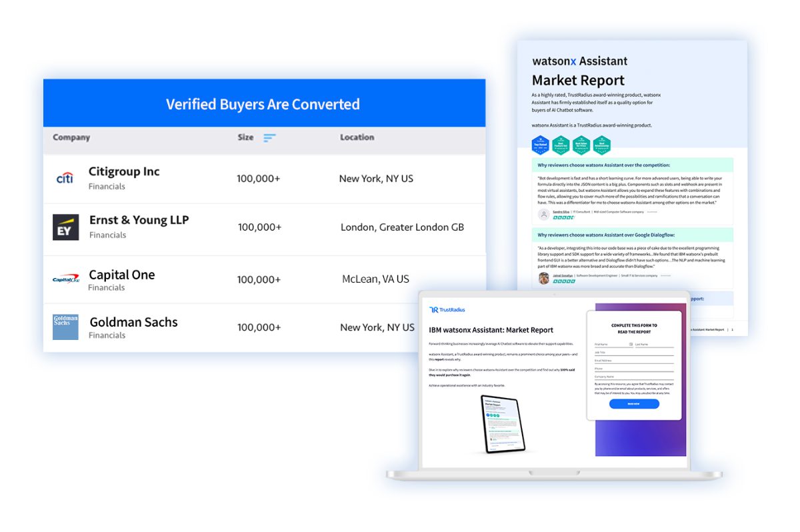Click the Best Relationship badge
This screenshot has height=532, width=800.
602,145
